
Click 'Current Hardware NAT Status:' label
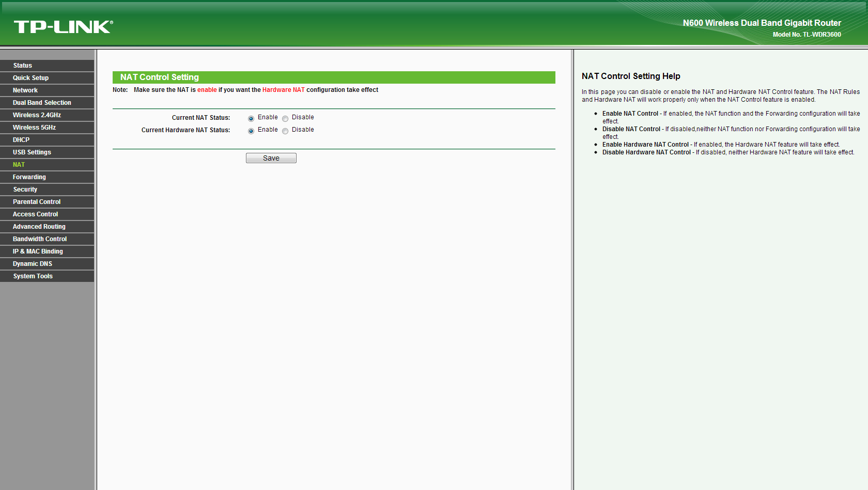(186, 130)
